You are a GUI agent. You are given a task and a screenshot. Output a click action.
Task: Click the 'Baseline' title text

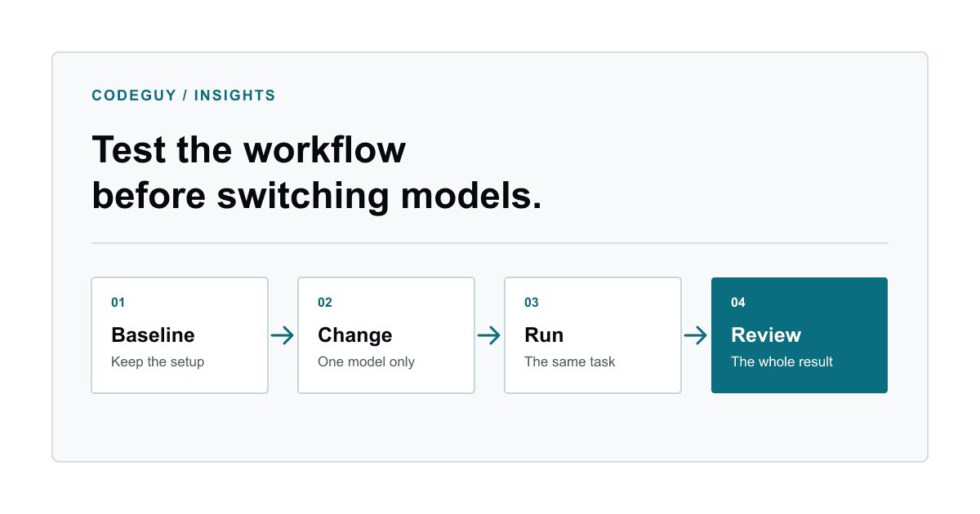click(x=153, y=335)
